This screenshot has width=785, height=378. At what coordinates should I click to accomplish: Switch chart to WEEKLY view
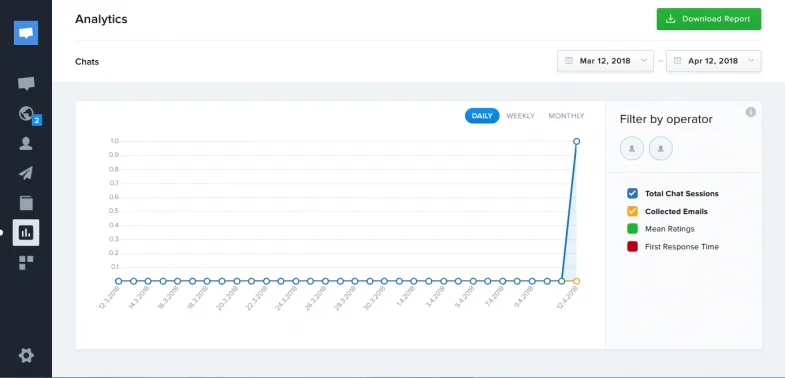[x=520, y=116]
